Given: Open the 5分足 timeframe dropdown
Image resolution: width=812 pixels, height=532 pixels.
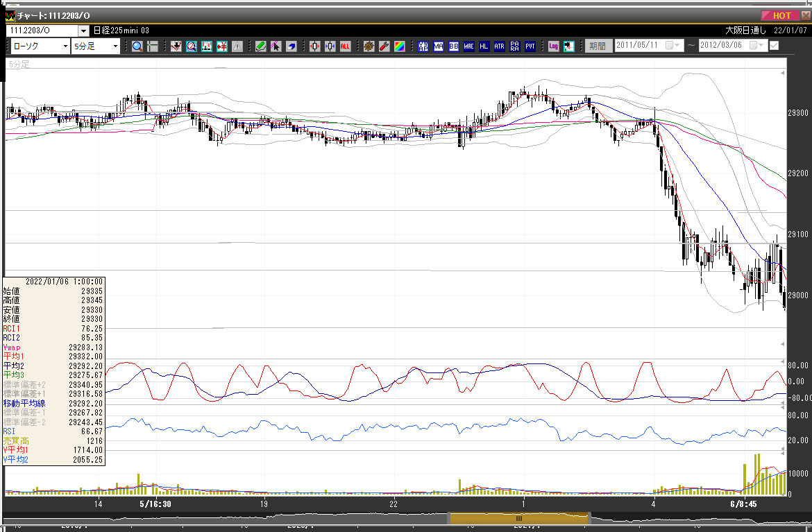Looking at the screenshot, I should tap(116, 46).
